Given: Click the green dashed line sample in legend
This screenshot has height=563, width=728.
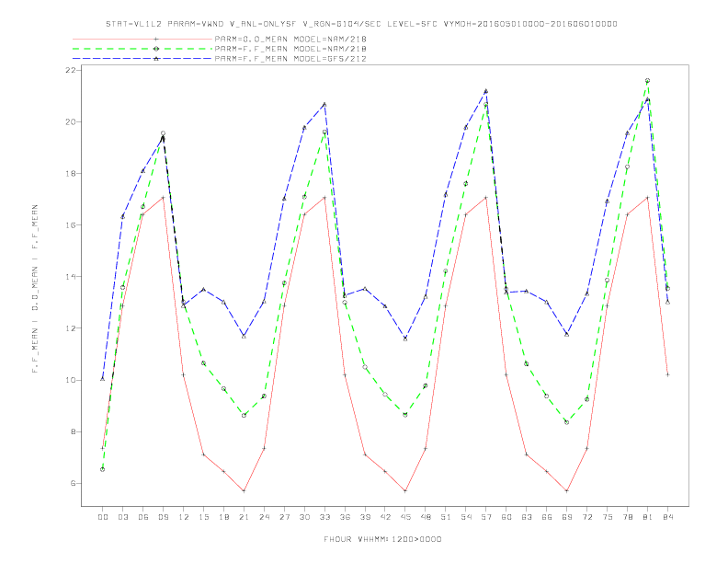Looking at the screenshot, I should (142, 49).
